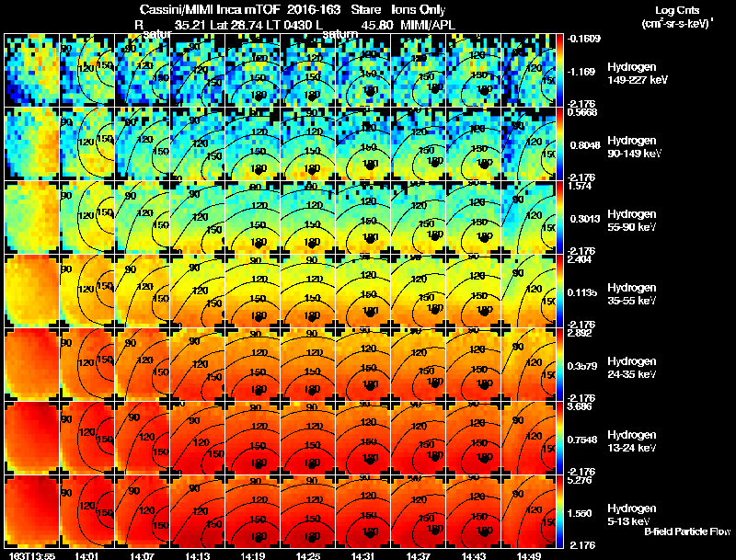The height and width of the screenshot is (560, 736).
Task: Click the Hydrogen 24-35 keV label
Action: point(632,368)
